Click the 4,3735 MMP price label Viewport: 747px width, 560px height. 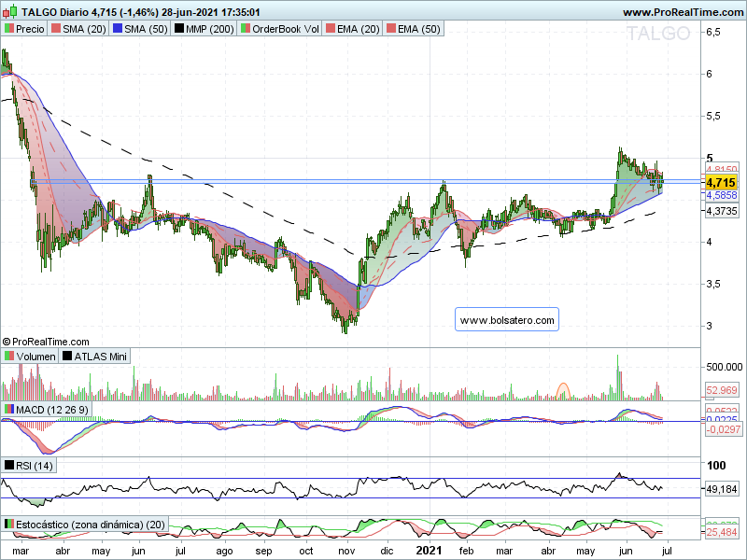point(722,211)
